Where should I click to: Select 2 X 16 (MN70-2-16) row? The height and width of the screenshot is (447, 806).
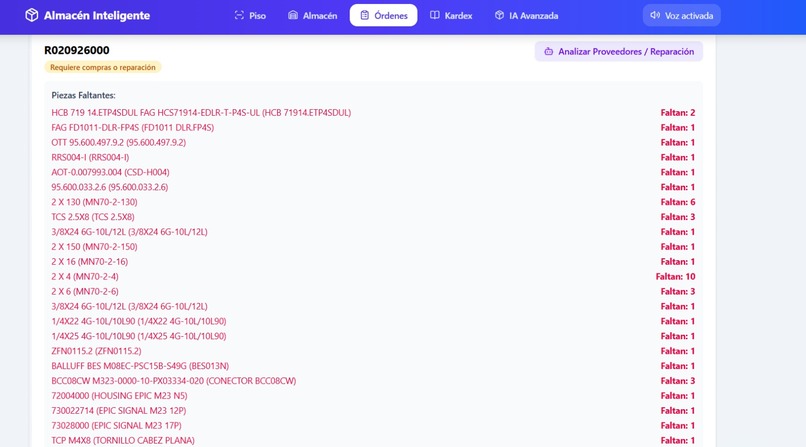(x=373, y=262)
